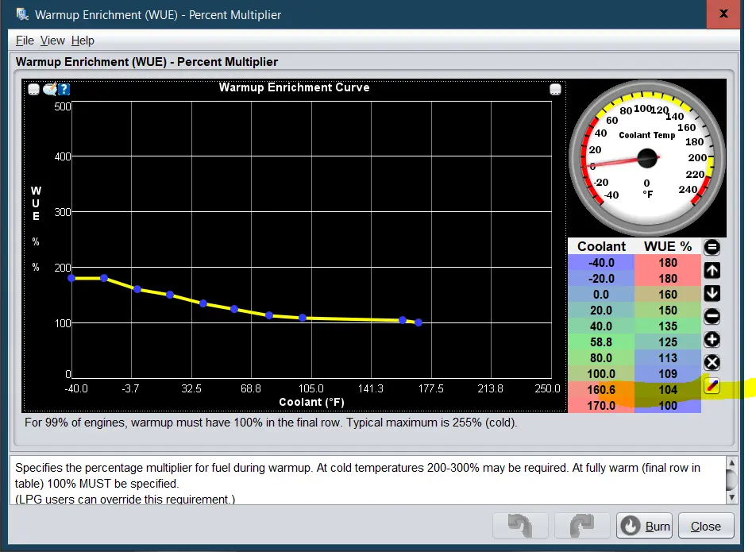
Task: Click the WUE % column header
Action: pos(668,246)
